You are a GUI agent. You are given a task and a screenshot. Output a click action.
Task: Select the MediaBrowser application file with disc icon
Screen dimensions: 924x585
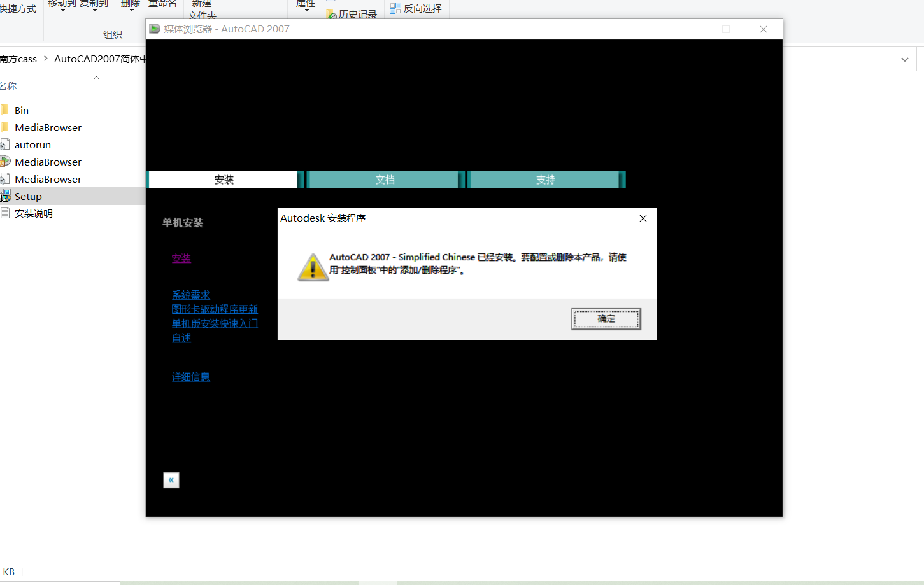(x=48, y=162)
